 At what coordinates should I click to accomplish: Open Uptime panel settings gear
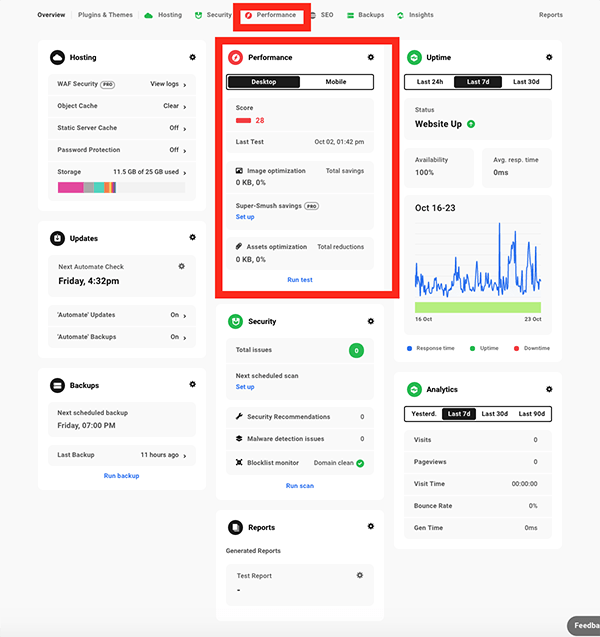pyautogui.click(x=549, y=58)
